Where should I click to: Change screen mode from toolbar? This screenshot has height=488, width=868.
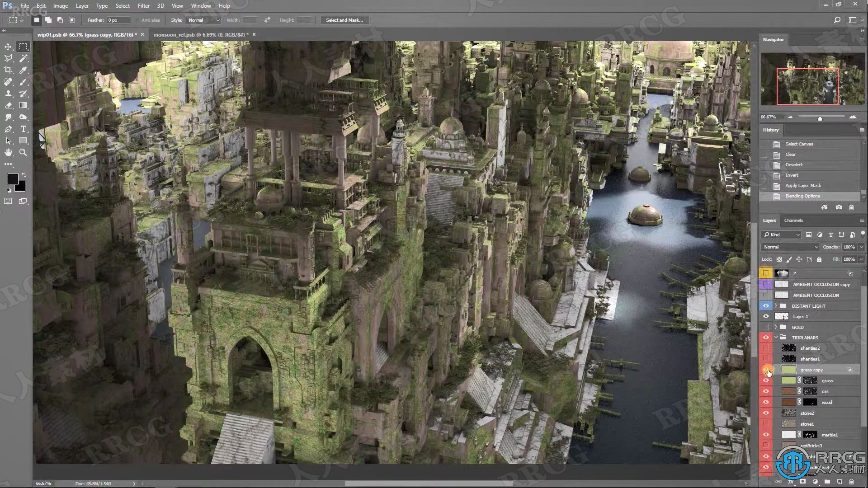[23, 201]
